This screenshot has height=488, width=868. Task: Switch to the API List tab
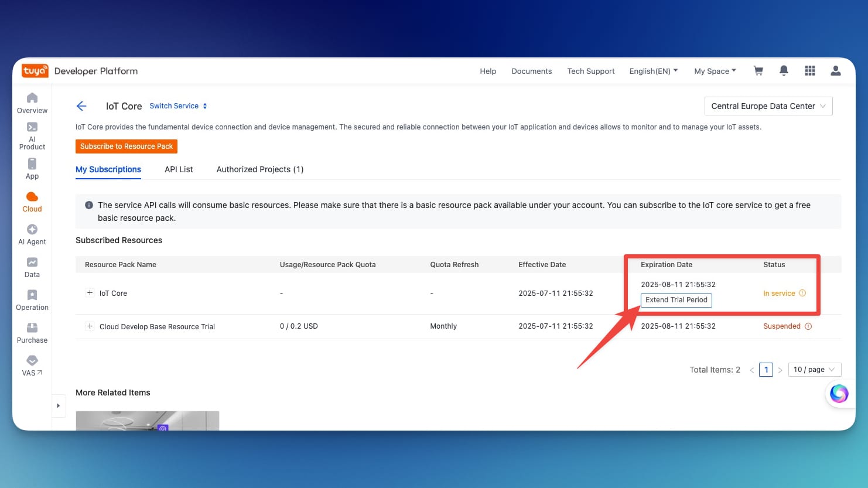click(179, 169)
